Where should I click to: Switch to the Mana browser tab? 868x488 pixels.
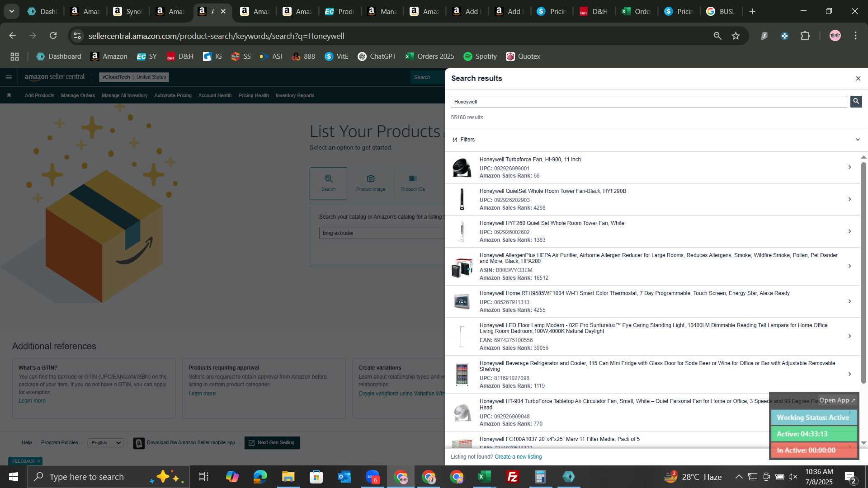click(x=382, y=12)
